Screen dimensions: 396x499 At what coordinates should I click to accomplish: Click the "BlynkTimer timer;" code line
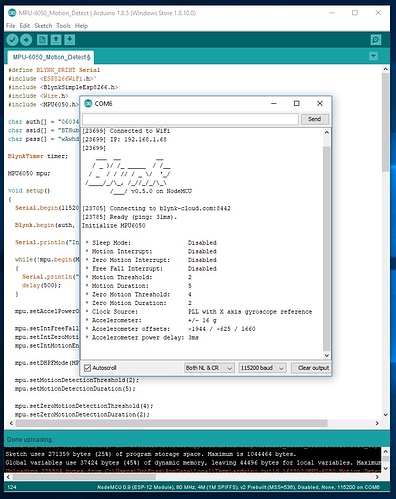(x=38, y=156)
